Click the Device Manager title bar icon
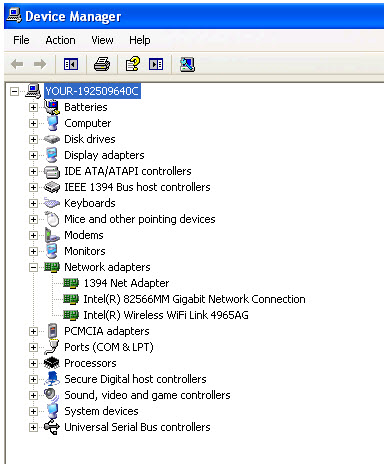 coord(14,15)
